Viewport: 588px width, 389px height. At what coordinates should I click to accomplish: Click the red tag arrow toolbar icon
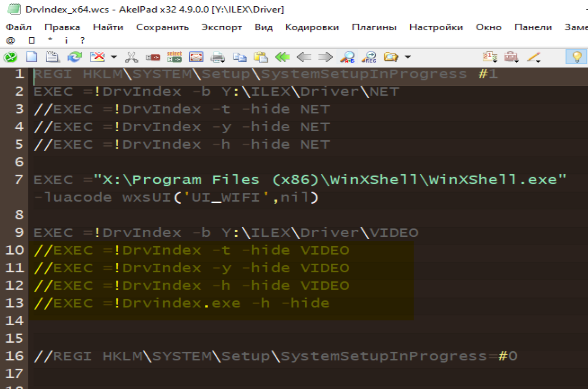pos(153,57)
